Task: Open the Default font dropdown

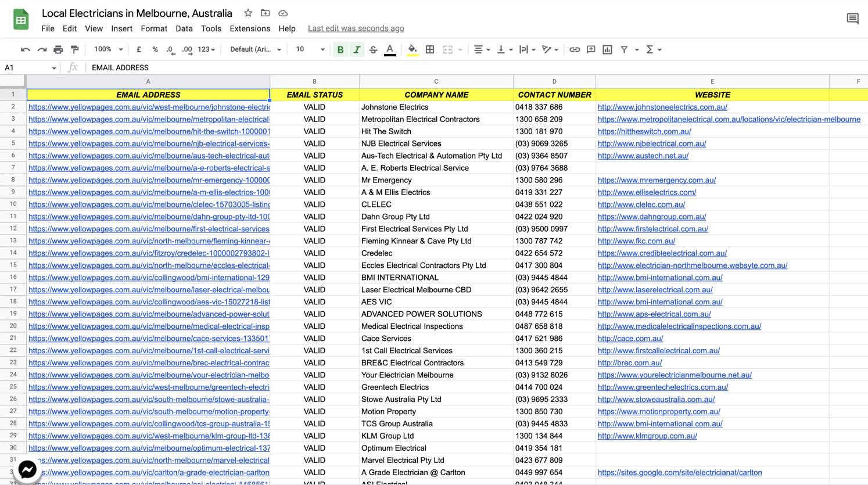Action: pyautogui.click(x=256, y=50)
